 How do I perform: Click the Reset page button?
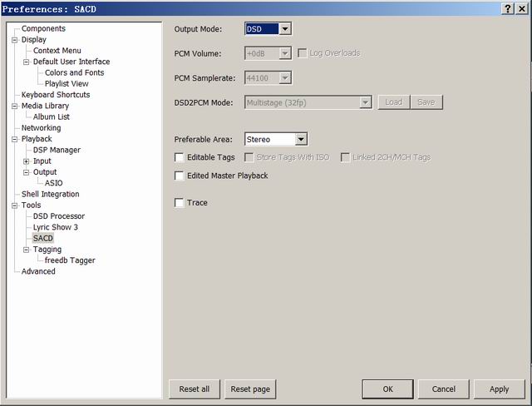(250, 389)
